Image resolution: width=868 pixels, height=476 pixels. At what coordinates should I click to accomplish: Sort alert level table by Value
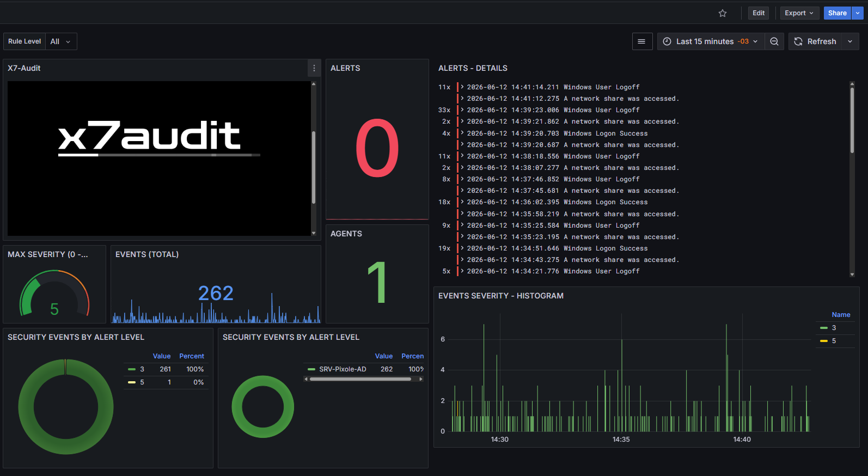(162, 356)
